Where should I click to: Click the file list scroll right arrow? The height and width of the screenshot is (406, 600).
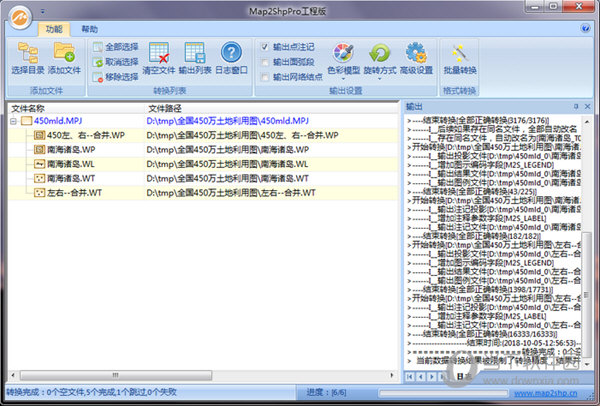click(x=392, y=375)
